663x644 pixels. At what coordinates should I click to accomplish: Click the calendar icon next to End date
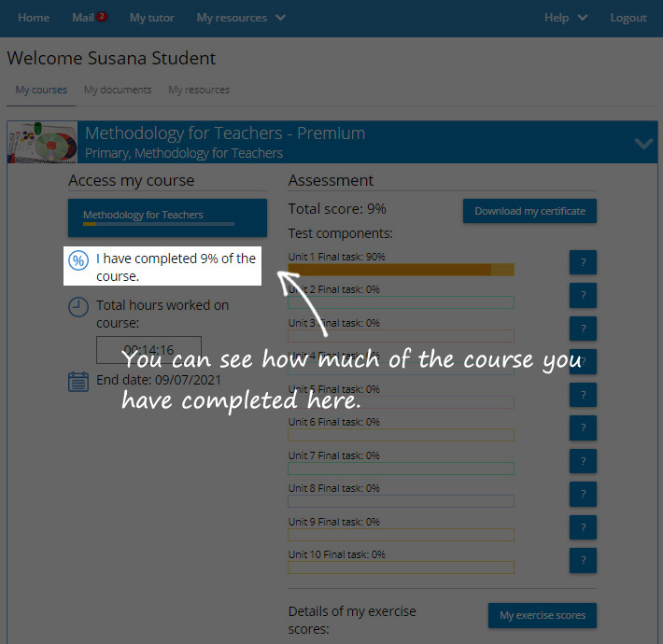point(79,381)
